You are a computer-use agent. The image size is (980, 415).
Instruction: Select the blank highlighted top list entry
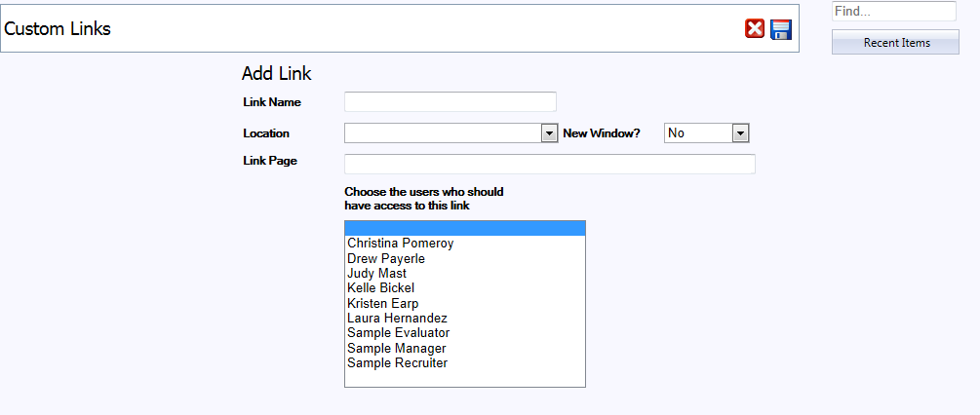(x=464, y=229)
